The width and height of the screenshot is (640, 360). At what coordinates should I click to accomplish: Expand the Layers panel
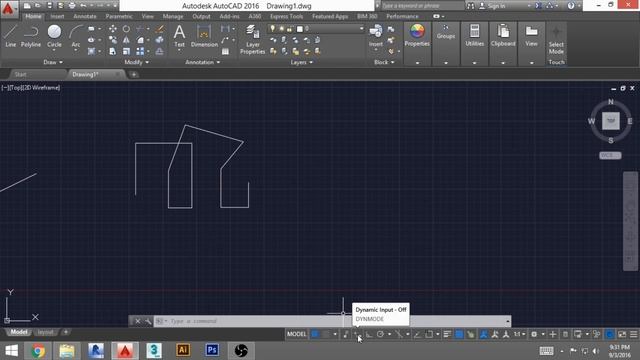coord(301,62)
